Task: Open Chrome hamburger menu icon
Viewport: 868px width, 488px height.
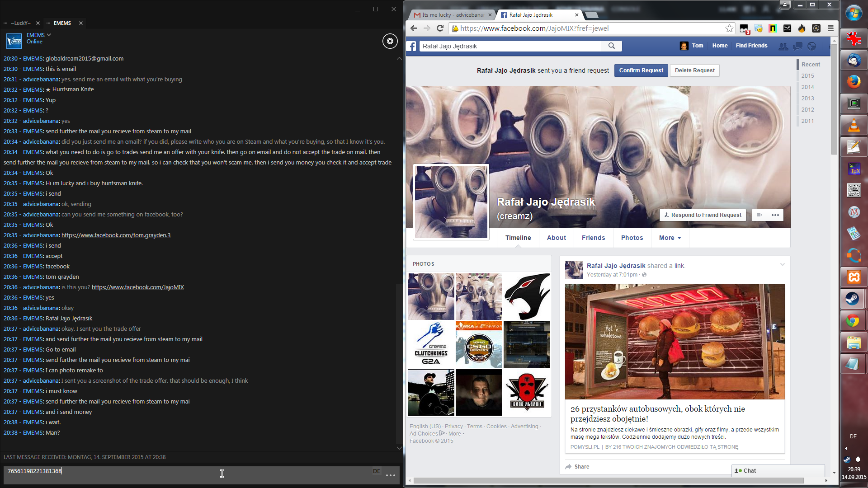Action: (x=830, y=28)
